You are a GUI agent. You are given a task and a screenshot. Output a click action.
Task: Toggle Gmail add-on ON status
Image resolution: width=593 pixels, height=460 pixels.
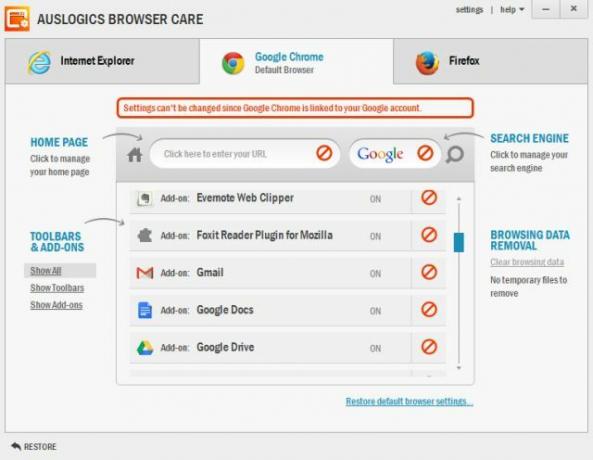pyautogui.click(x=375, y=274)
